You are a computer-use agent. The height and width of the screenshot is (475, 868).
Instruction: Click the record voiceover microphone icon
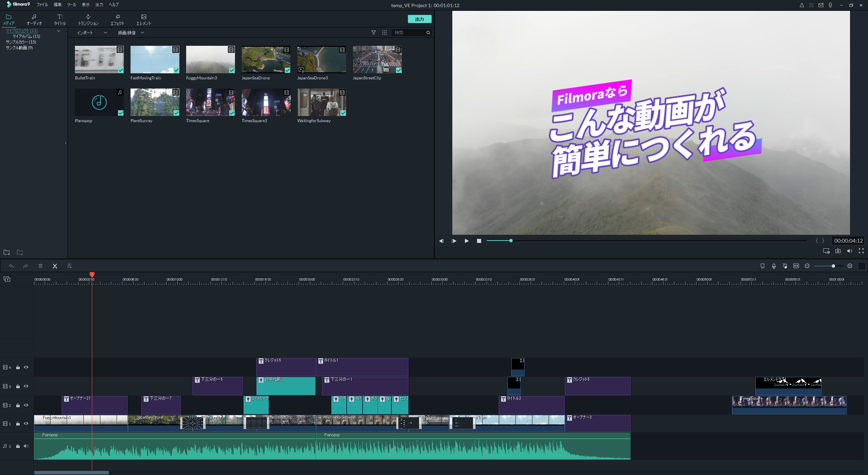pos(774,266)
